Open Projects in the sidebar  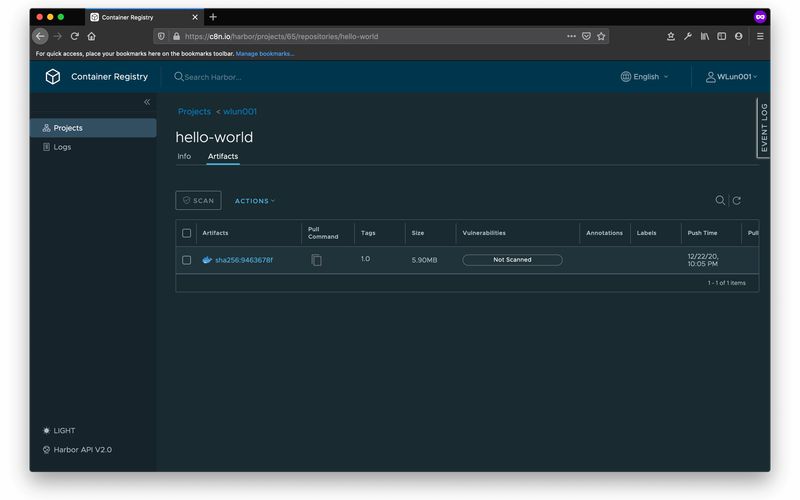coord(93,128)
